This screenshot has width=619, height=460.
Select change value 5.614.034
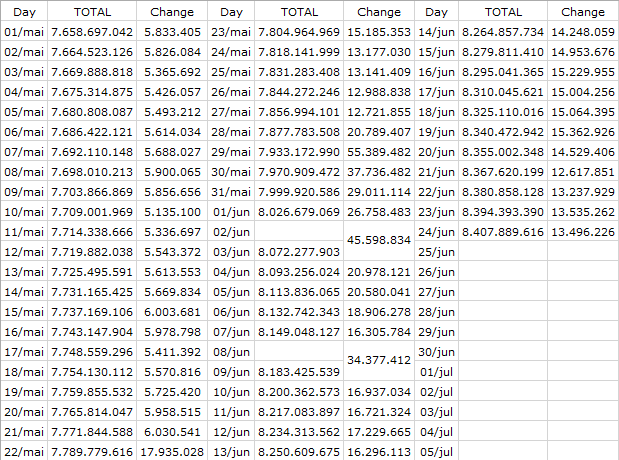point(172,132)
